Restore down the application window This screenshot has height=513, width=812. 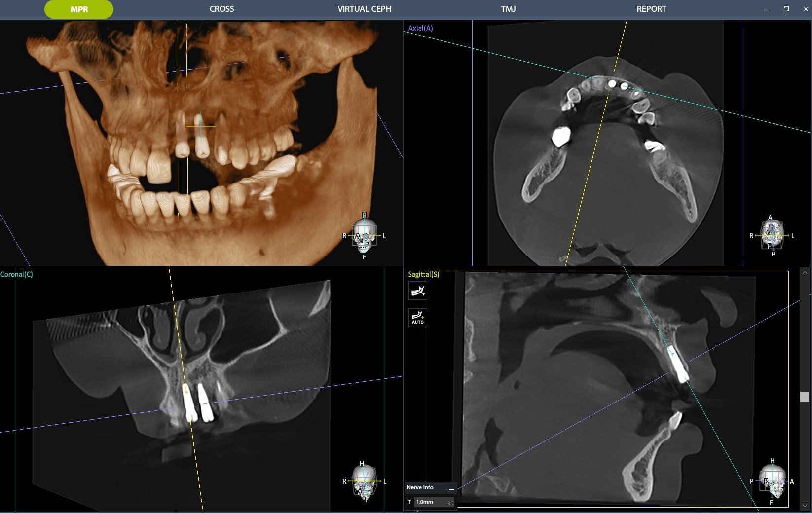786,9
